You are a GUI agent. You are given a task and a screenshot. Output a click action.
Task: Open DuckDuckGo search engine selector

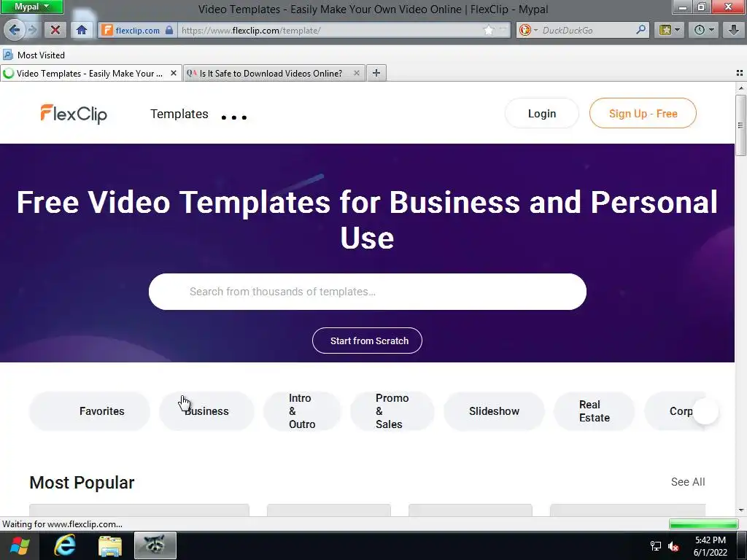(528, 30)
